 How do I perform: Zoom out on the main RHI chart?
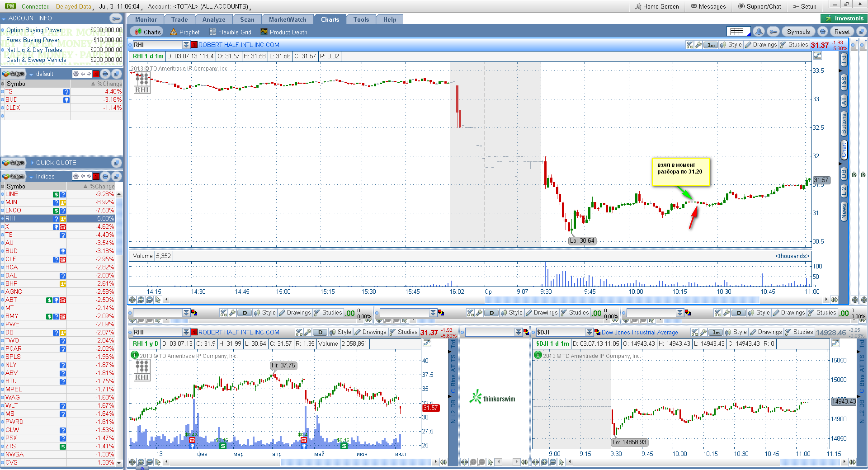click(x=150, y=300)
